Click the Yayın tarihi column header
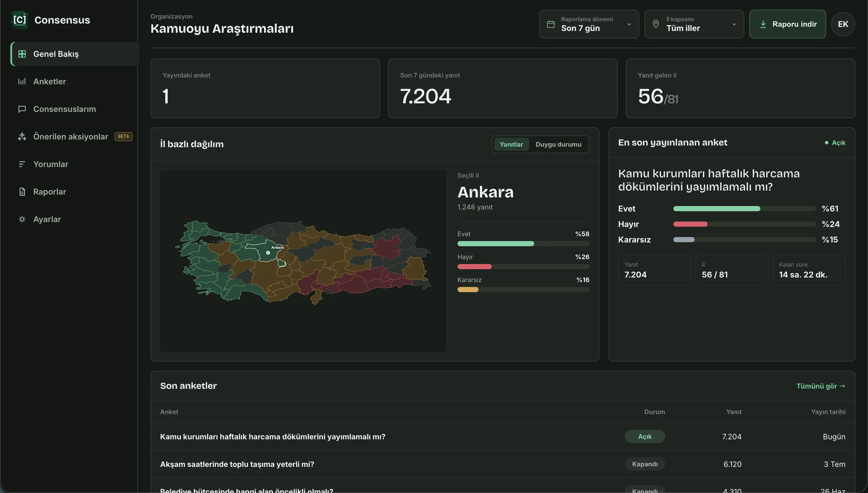The height and width of the screenshot is (493, 868). pos(828,412)
